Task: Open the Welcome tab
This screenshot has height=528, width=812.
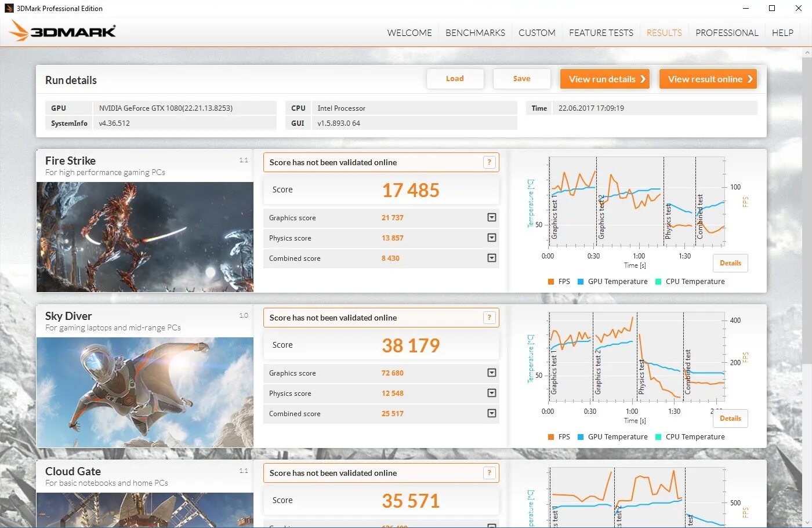Action: pyautogui.click(x=409, y=33)
